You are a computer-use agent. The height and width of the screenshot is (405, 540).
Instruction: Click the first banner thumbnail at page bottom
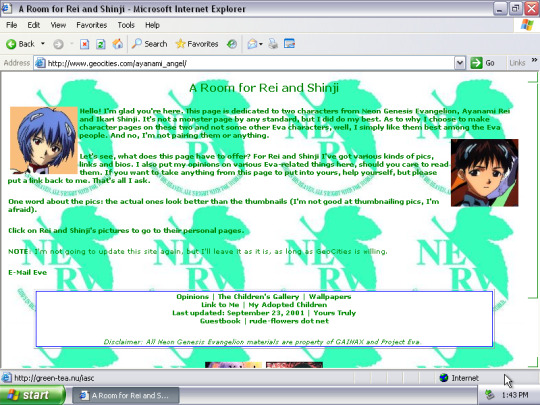coord(233,365)
